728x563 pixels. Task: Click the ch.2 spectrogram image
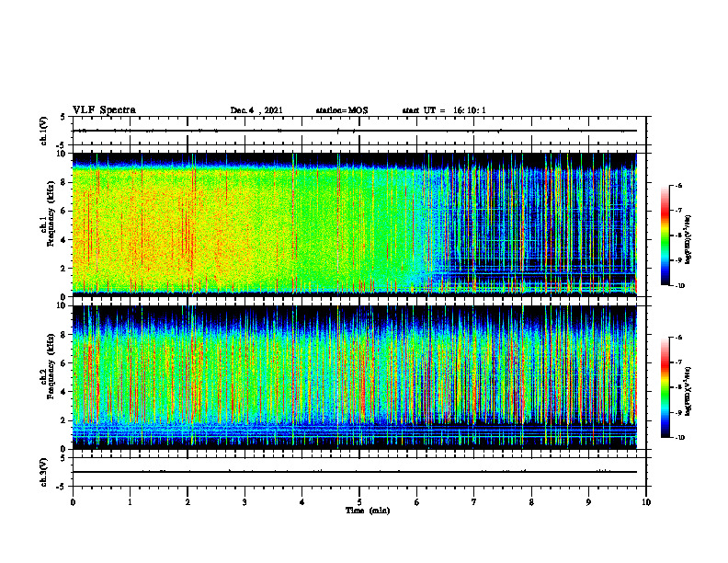pos(354,377)
